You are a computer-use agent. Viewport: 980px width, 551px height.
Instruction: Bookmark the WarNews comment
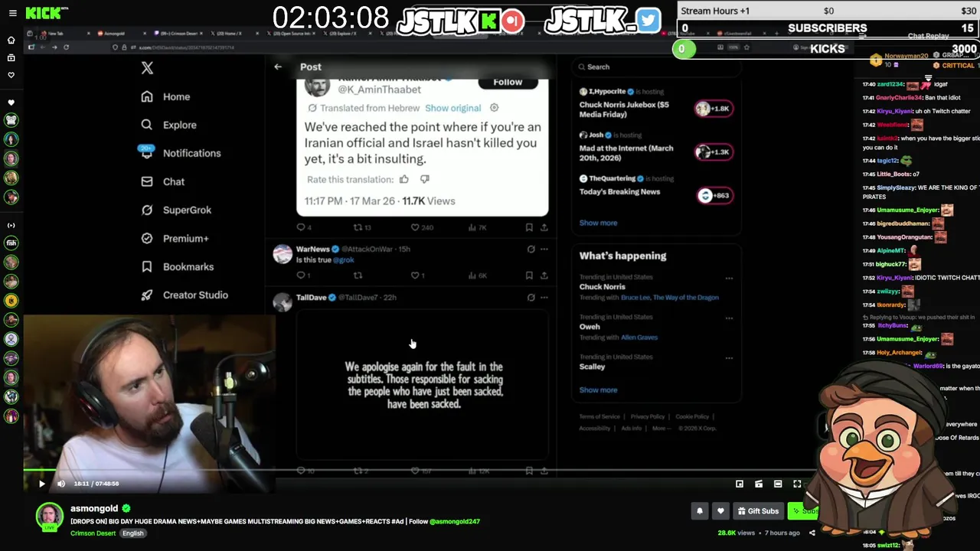529,275
